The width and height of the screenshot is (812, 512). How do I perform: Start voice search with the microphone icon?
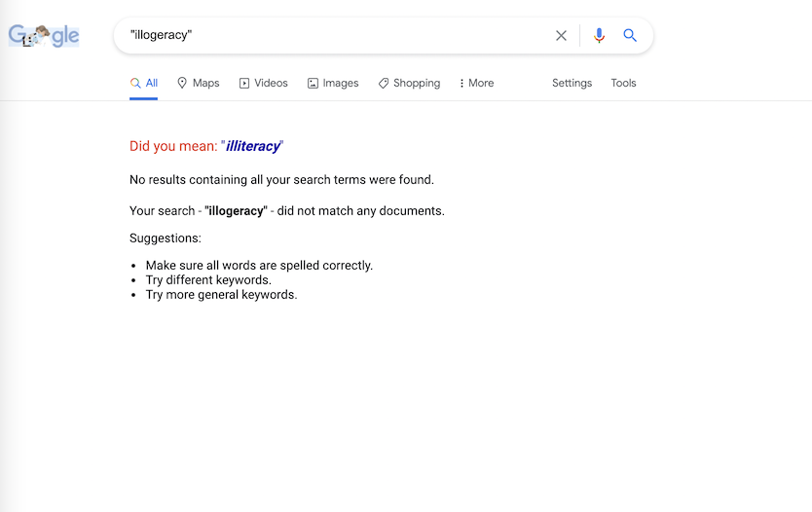click(x=599, y=36)
